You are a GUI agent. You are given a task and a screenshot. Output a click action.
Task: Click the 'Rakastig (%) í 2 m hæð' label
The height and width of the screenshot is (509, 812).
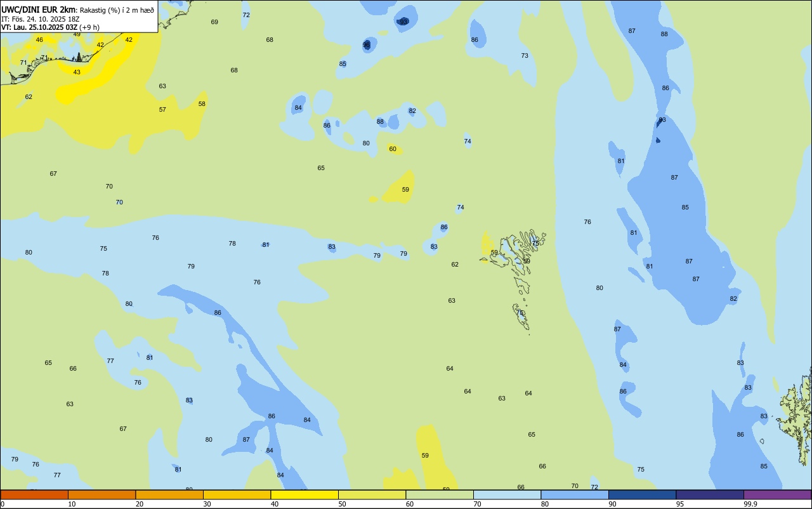(x=117, y=10)
